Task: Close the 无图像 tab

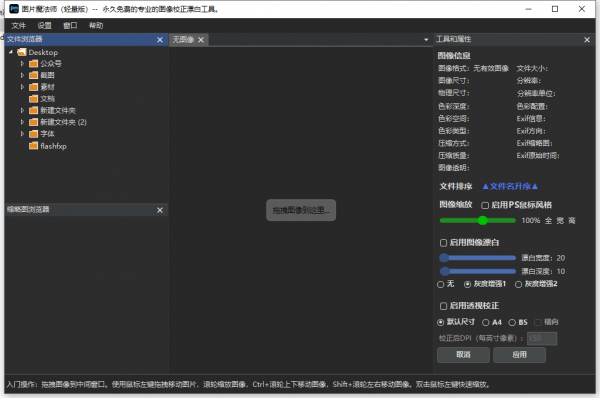Action: coord(201,40)
